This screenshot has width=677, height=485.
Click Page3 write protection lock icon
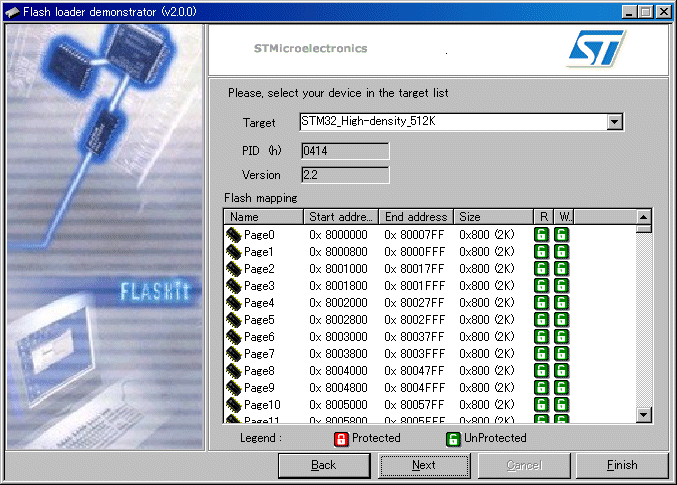coord(561,285)
